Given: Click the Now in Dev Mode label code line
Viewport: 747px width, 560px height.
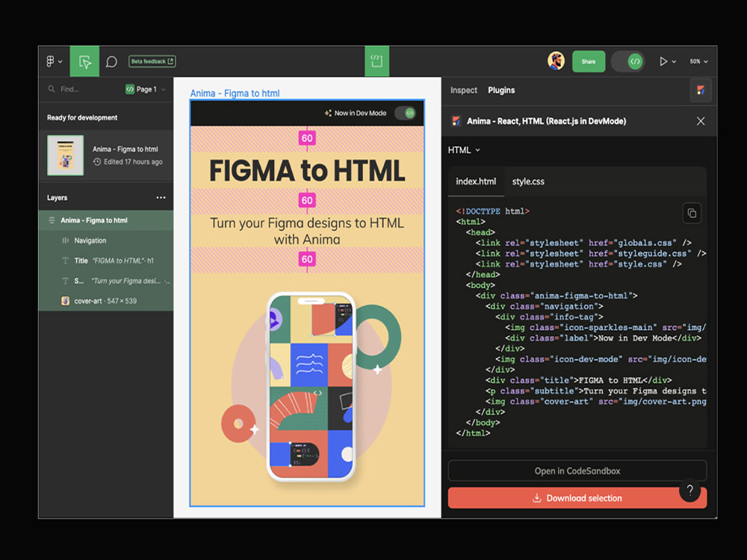Looking at the screenshot, I should coord(603,338).
